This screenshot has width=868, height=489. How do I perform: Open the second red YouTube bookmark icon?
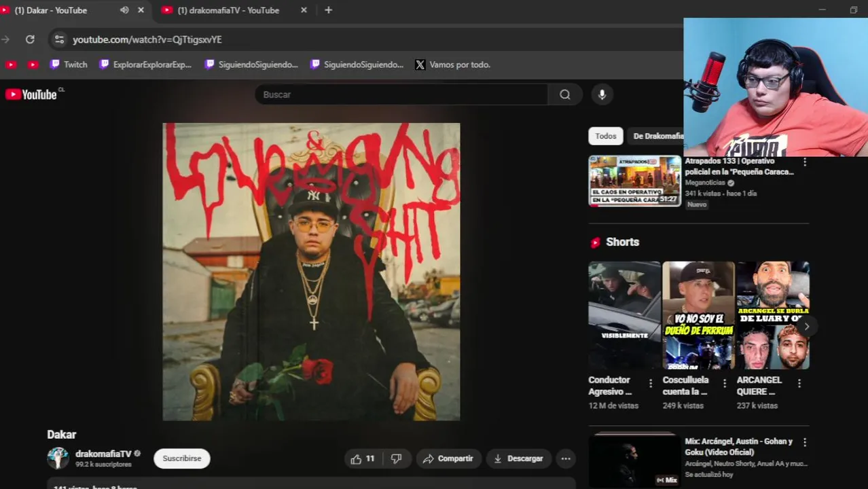(x=33, y=65)
